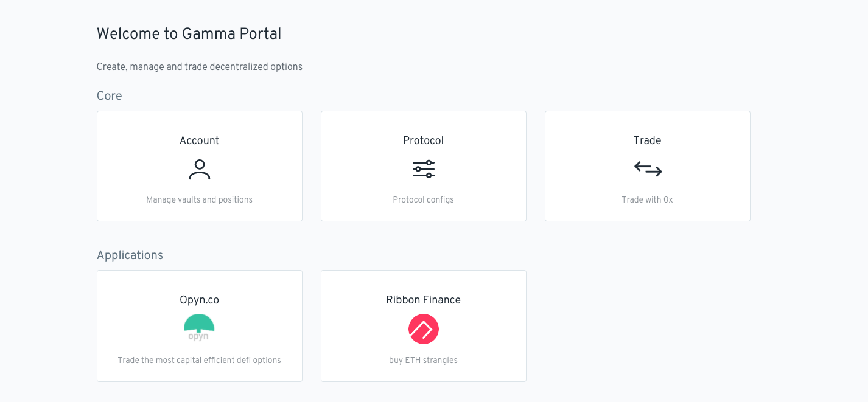Viewport: 868px width, 402px height.
Task: Click the Account person icon
Action: 199,170
